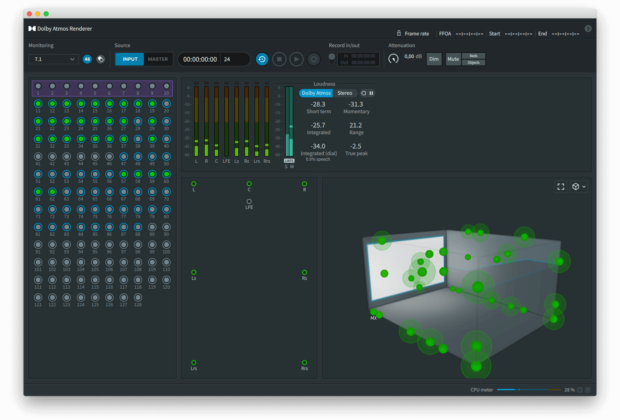Select INPUT as the source
Screen dimensions: 620x420
130,59
